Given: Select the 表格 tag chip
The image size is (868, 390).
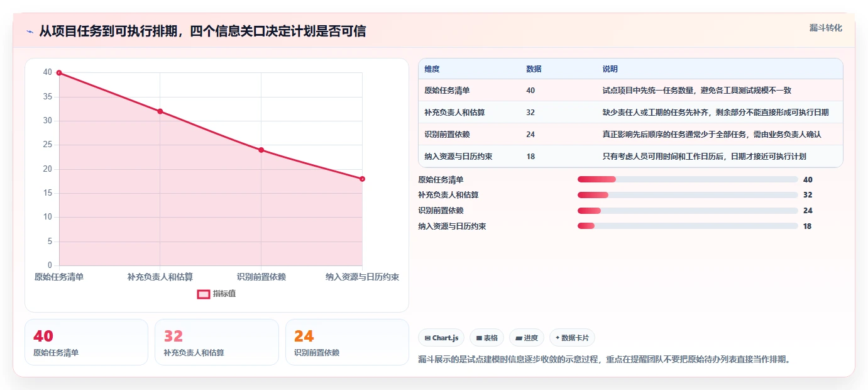Looking at the screenshot, I should [x=486, y=338].
